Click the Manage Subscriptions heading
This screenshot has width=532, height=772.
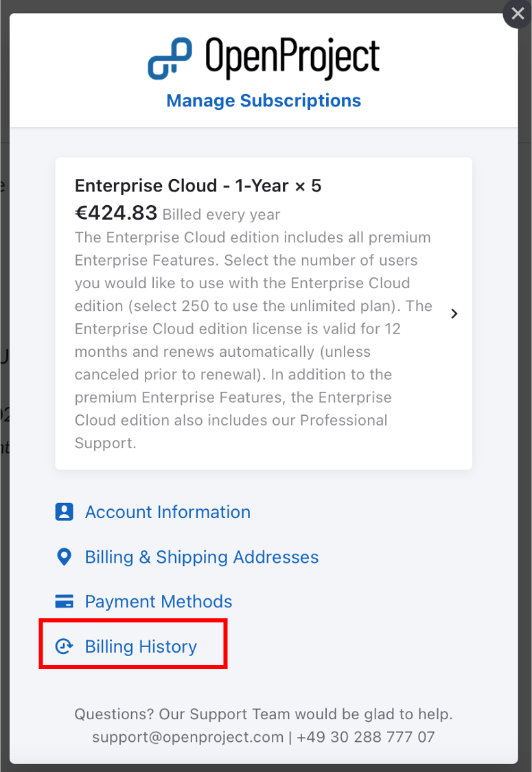click(264, 100)
